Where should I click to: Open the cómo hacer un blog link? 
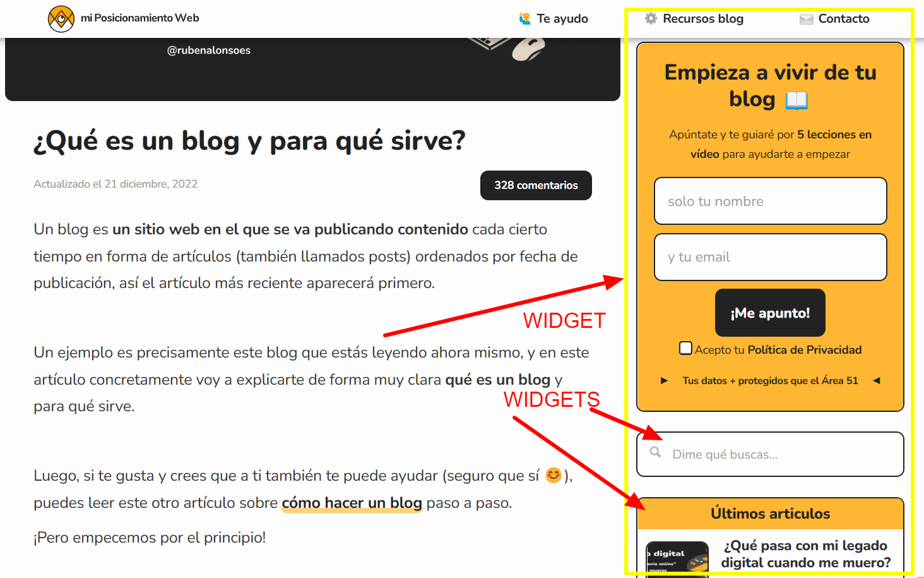(352, 503)
